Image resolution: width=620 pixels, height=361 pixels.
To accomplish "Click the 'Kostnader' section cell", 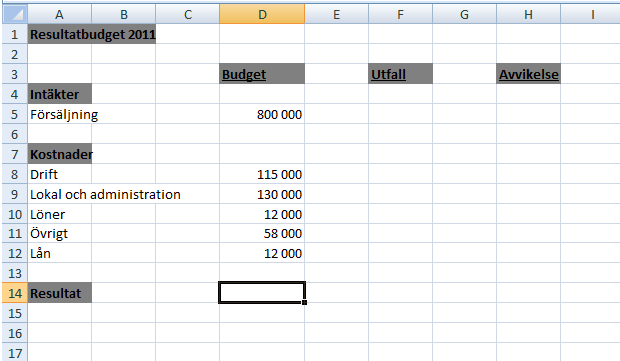I will (x=60, y=154).
